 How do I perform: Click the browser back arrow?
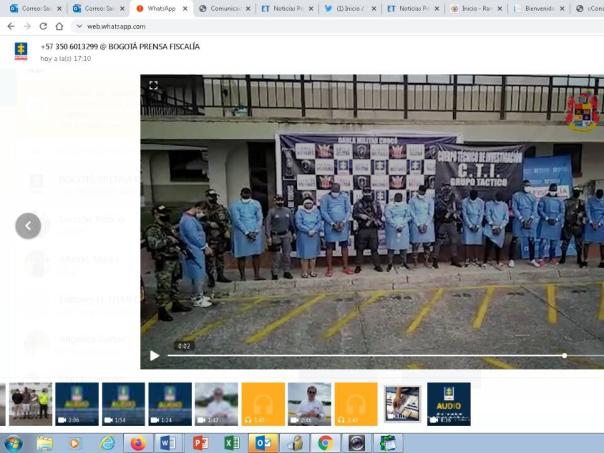click(x=11, y=26)
